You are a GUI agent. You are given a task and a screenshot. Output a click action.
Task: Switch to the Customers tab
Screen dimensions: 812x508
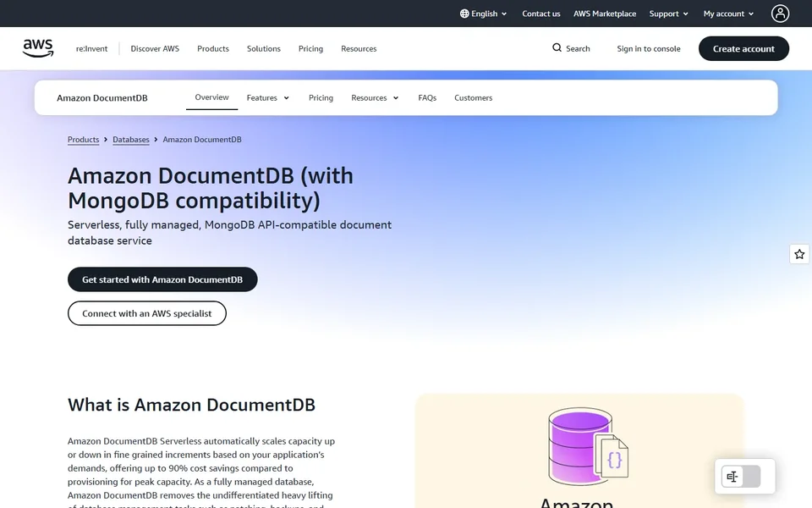(474, 98)
